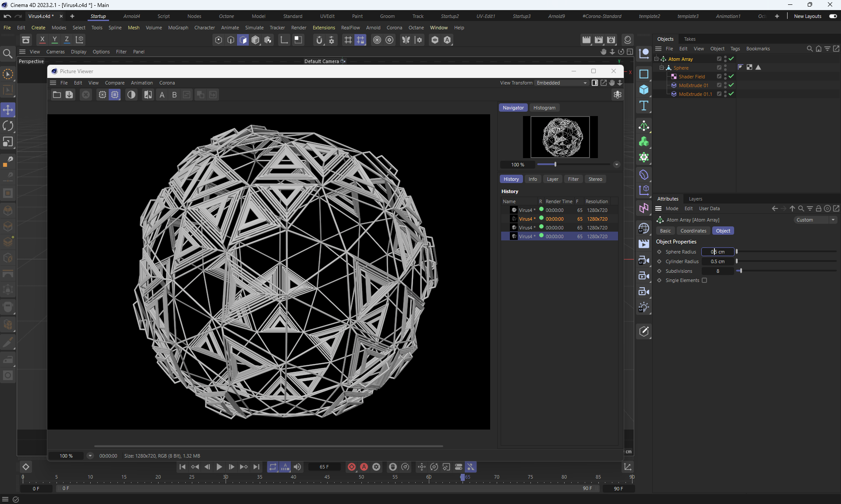Open the View Transform Embedded dropdown
Image resolution: width=841 pixels, height=504 pixels.
point(562,83)
